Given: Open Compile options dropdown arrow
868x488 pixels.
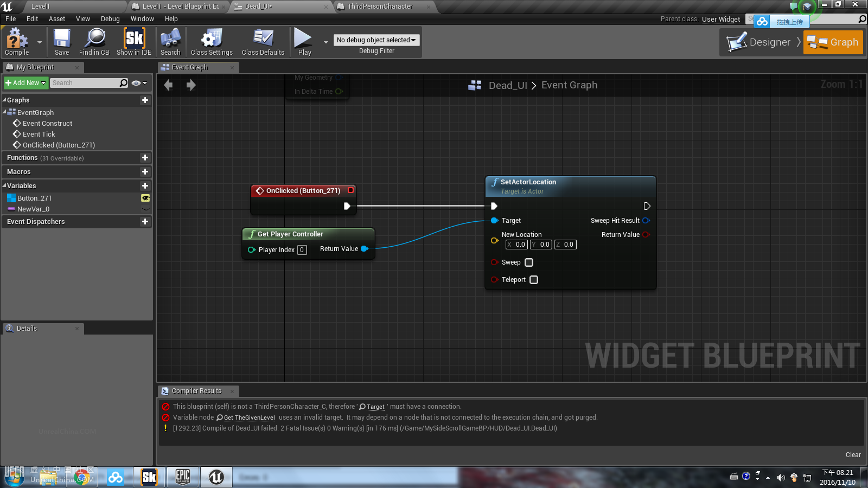Looking at the screenshot, I should tap(39, 42).
